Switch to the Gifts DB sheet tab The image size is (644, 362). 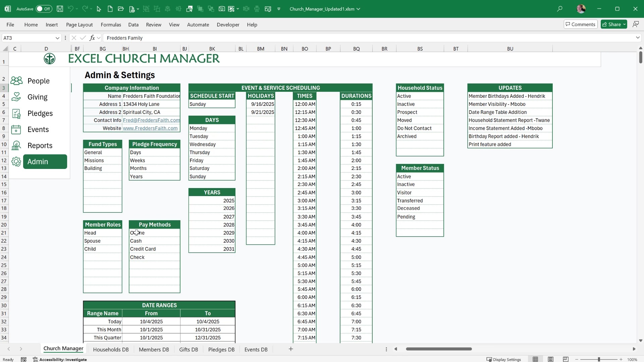pos(189,349)
